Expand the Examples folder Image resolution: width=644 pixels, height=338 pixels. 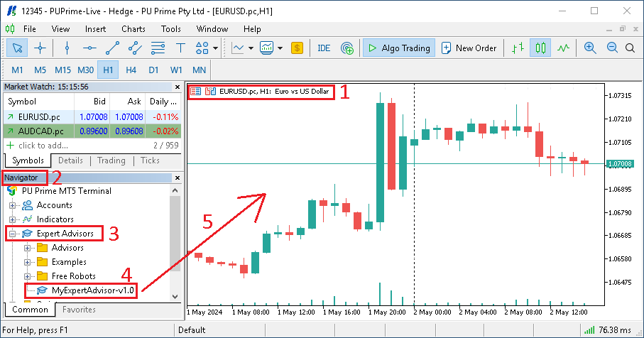click(27, 263)
